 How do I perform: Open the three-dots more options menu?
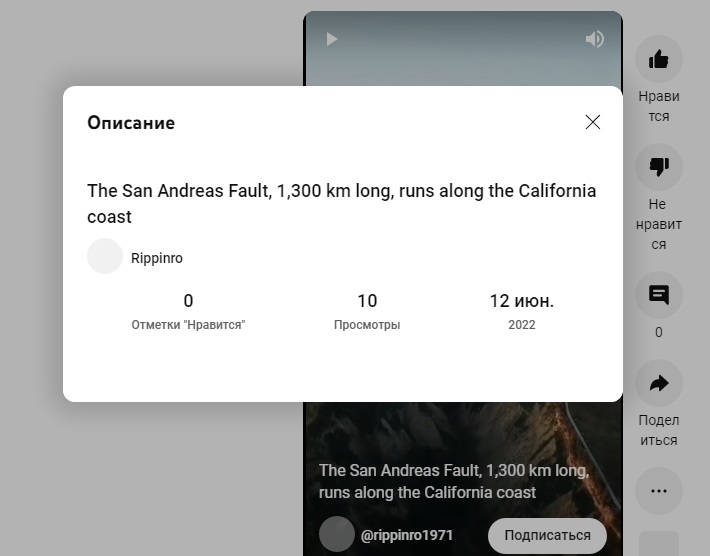[x=658, y=491]
